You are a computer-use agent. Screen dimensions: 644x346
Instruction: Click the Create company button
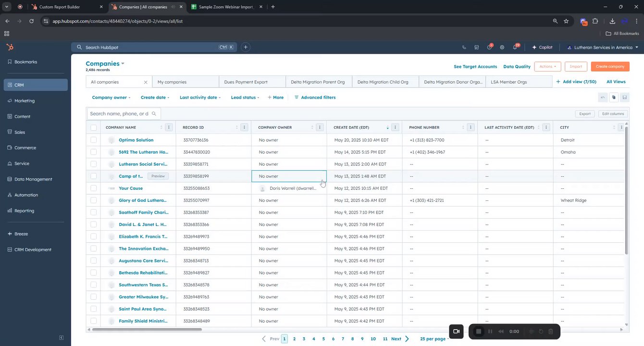(609, 67)
